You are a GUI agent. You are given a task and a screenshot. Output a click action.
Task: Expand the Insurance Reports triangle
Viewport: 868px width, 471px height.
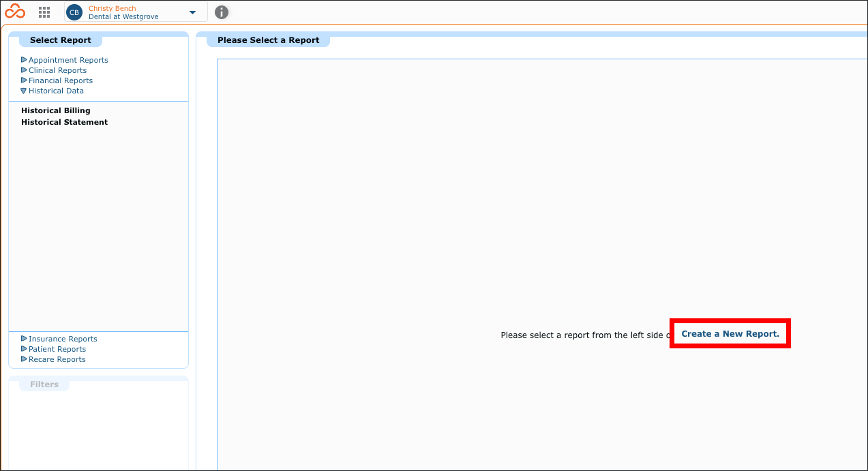click(x=24, y=339)
